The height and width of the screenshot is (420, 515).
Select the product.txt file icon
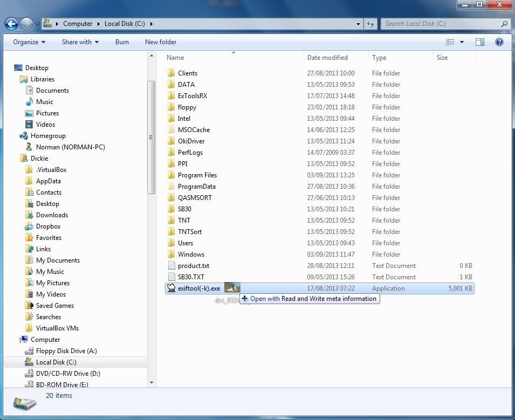click(171, 265)
